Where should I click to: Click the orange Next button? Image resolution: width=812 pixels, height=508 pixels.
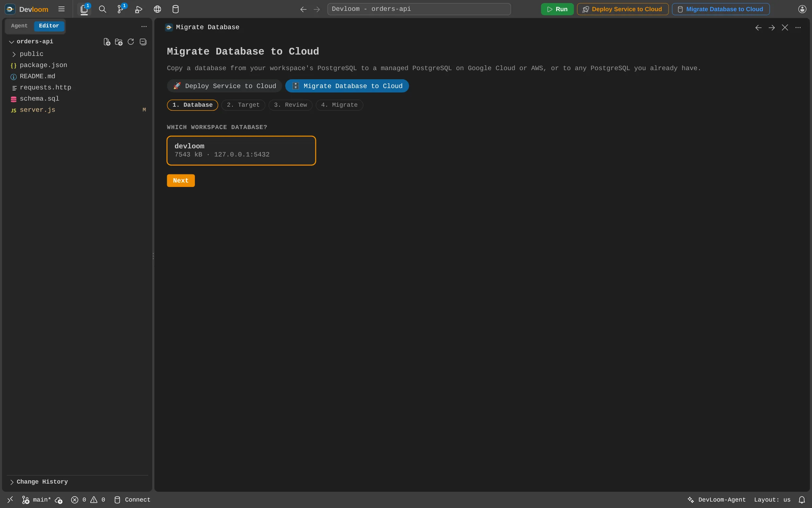point(181,181)
